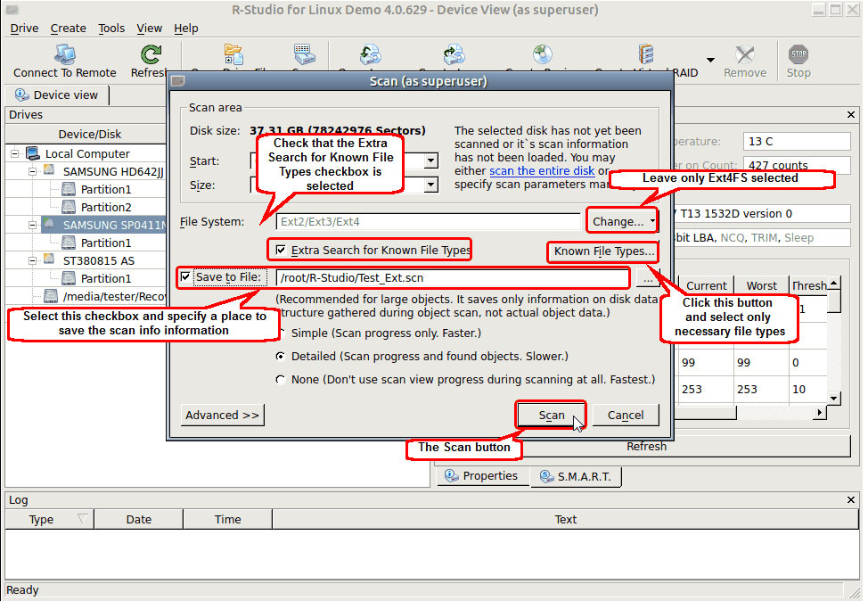The image size is (868, 601).
Task: Switch to the Properties tab
Action: click(x=482, y=476)
